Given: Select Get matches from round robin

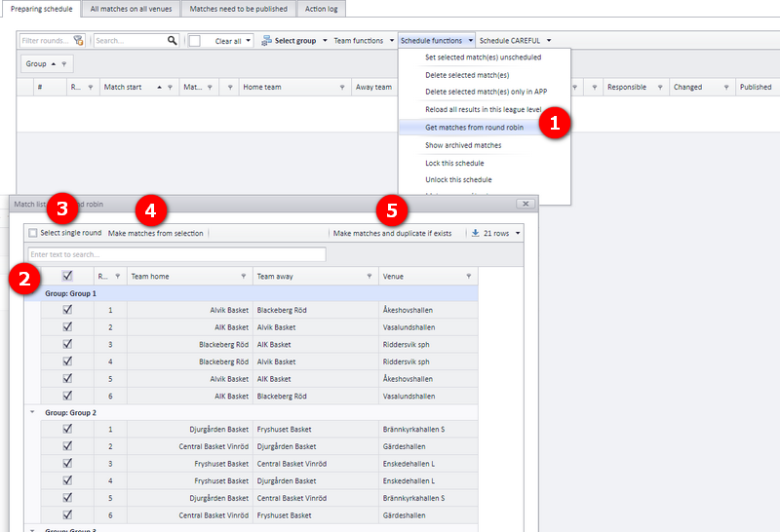Looking at the screenshot, I should coord(474,128).
